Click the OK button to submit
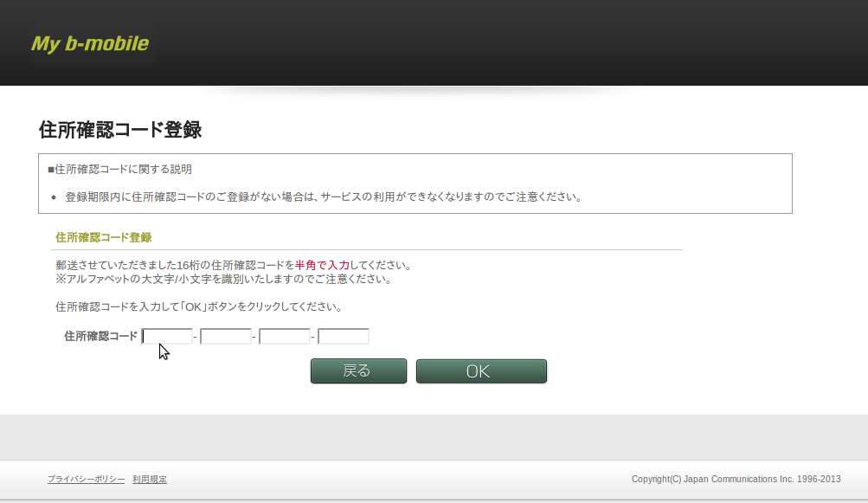Screen dimensions: 868x503 (481, 371)
